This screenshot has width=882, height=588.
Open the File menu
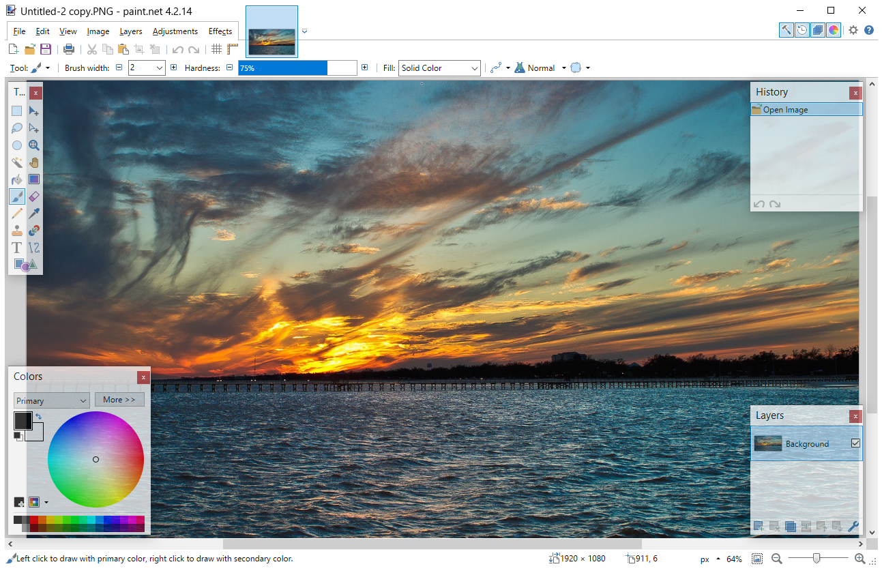(x=19, y=31)
